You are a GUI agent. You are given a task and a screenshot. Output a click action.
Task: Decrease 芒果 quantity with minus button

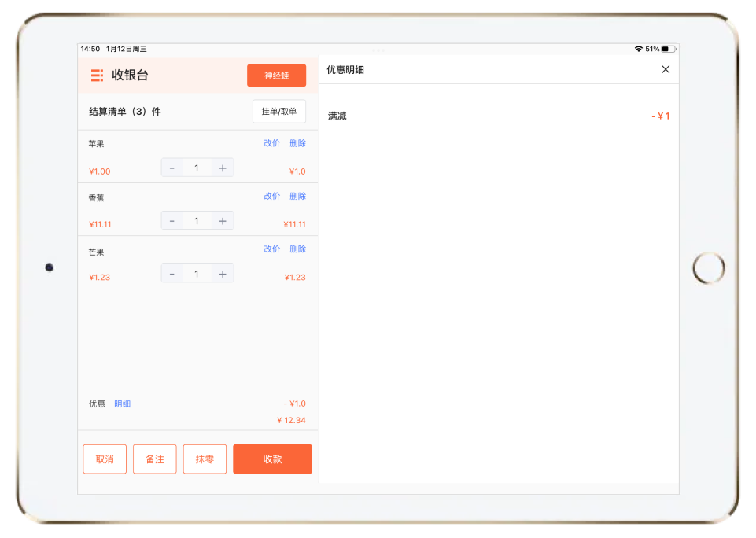point(172,274)
